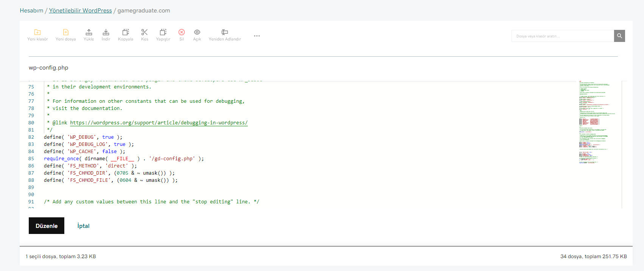Open the three-dot more options menu
Screen dimensions: 644x271
coord(257,36)
